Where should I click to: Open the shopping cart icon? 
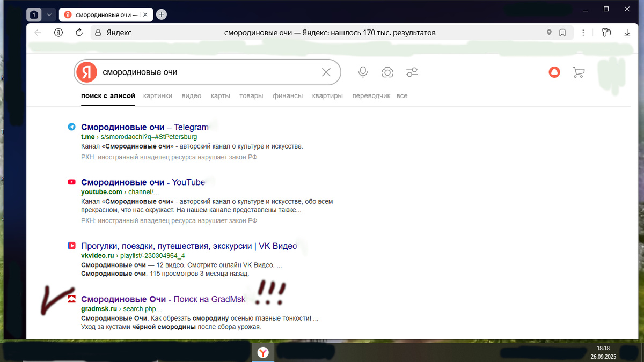(x=579, y=72)
